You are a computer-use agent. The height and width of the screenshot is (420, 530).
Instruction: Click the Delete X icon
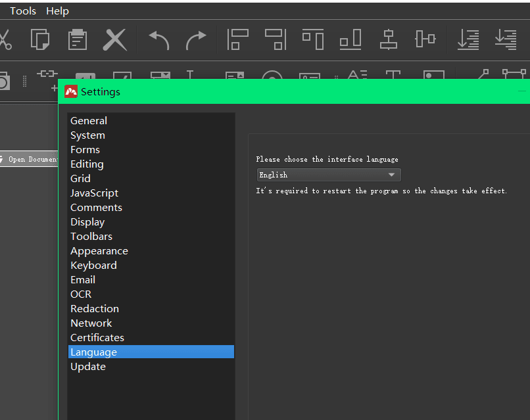tap(115, 39)
